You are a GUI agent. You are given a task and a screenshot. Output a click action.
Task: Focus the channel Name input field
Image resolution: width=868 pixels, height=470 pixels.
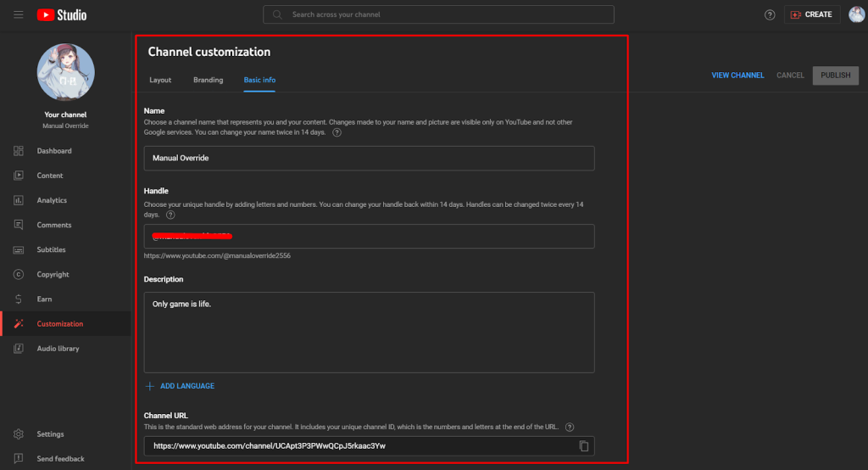pyautogui.click(x=370, y=158)
